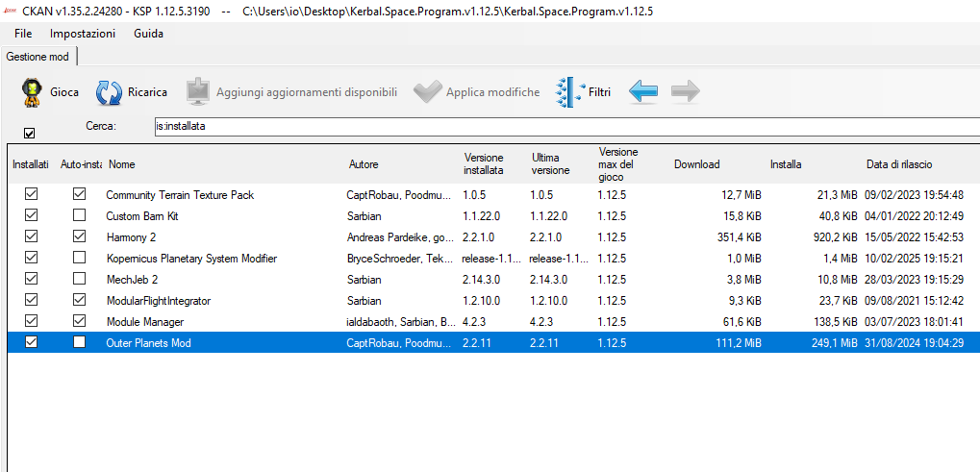This screenshot has width=980, height=472.
Task: Click the Cerca search field
Action: [x=566, y=127]
